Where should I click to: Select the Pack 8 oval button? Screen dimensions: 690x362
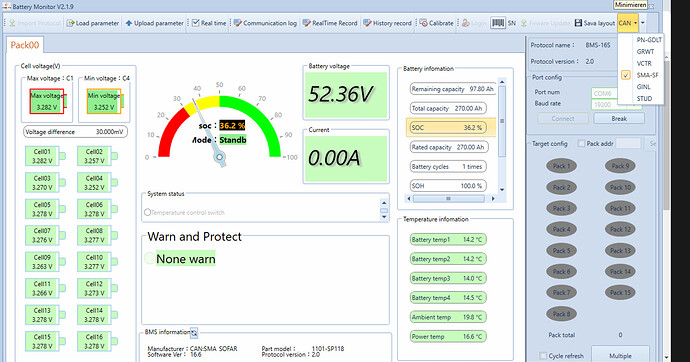(561, 314)
